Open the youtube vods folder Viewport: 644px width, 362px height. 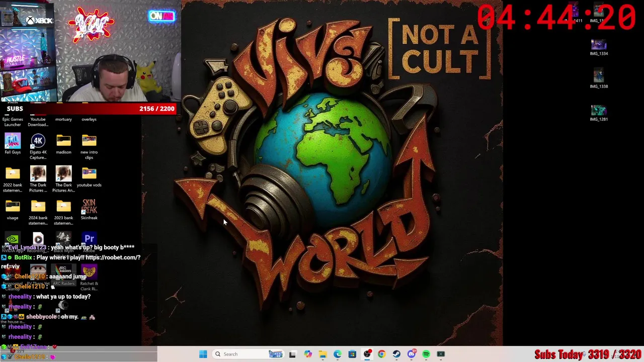[89, 177]
